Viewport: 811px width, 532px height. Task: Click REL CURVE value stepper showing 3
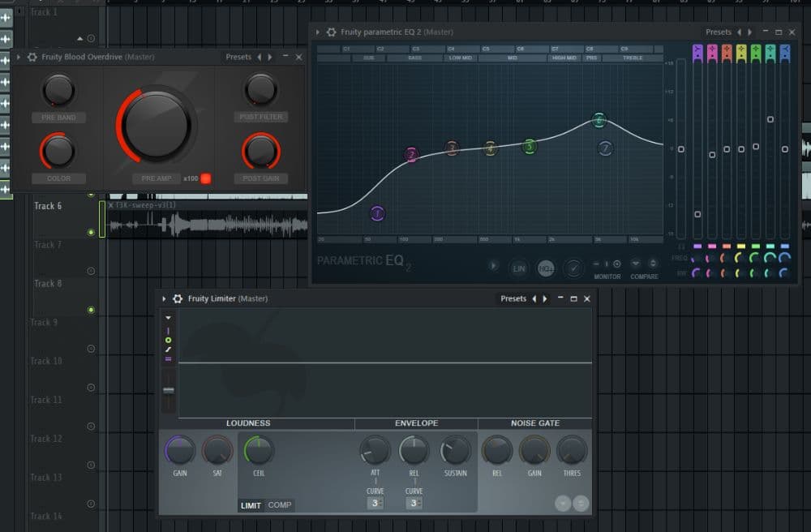click(414, 503)
